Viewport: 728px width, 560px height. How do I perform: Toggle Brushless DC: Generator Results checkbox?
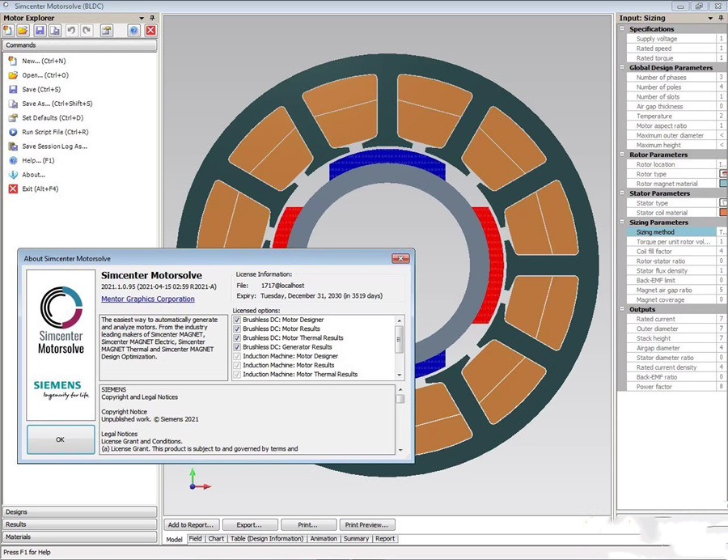[237, 347]
